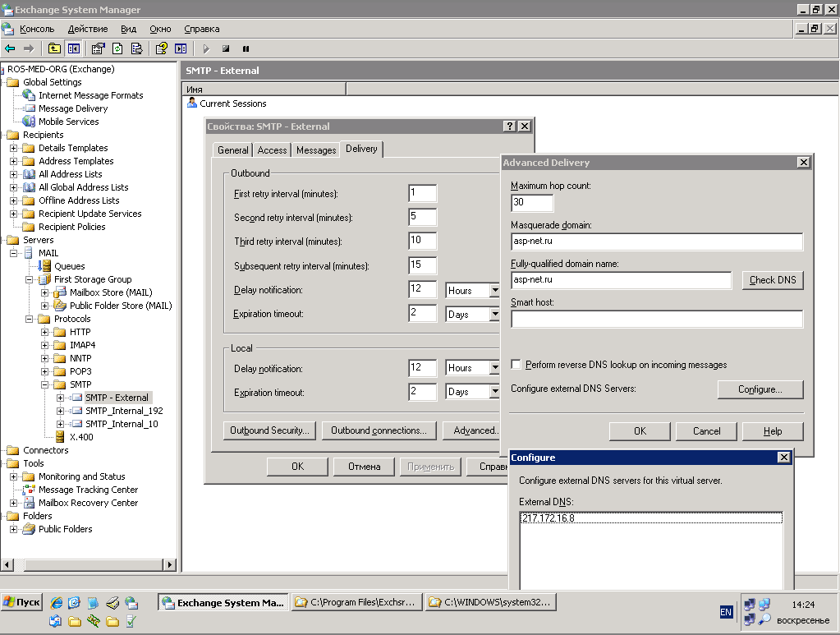
Task: Click Отмена in SMTP properties dialog
Action: click(364, 467)
